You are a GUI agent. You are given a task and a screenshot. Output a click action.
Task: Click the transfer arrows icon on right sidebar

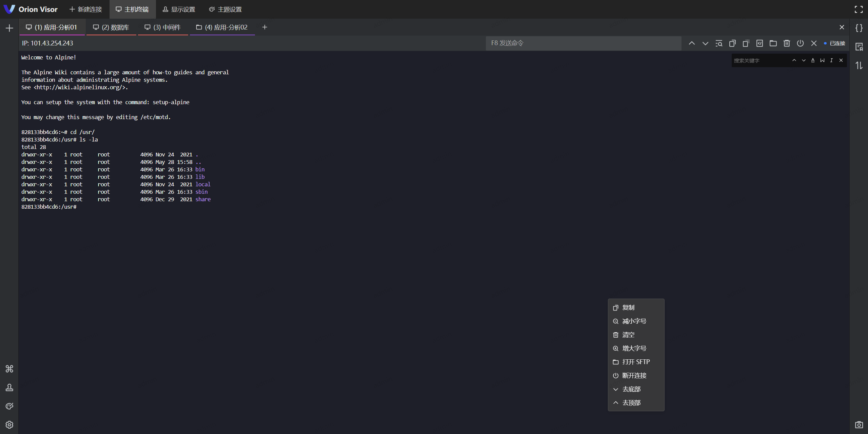(859, 65)
